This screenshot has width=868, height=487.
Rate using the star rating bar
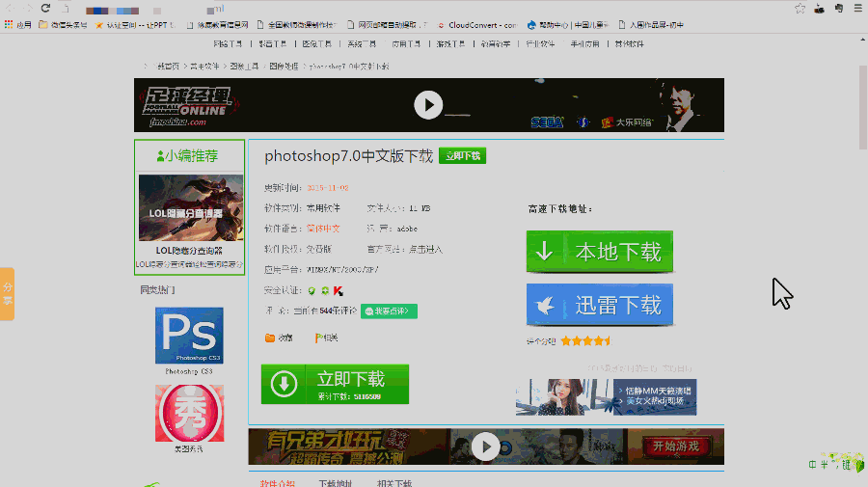click(x=586, y=340)
